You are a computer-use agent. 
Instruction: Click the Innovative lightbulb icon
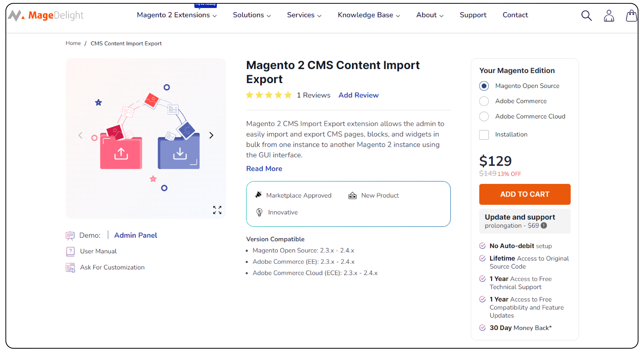coord(259,212)
